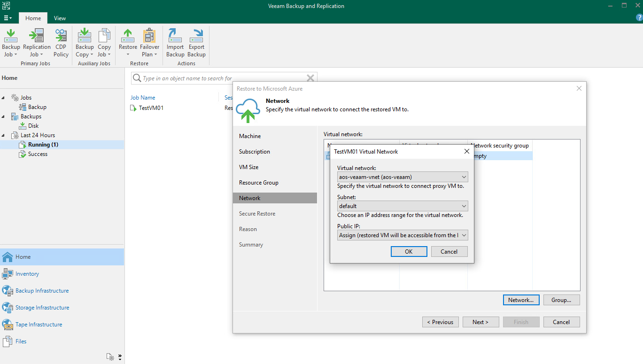643x364 pixels.
Task: Open the Replication Job ribbon tool
Action: (x=37, y=43)
